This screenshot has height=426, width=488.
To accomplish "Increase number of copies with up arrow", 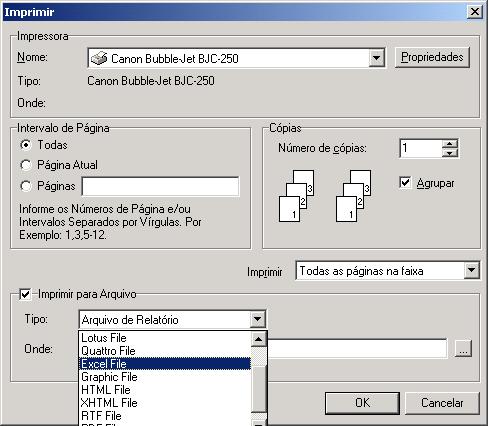I will click(450, 144).
